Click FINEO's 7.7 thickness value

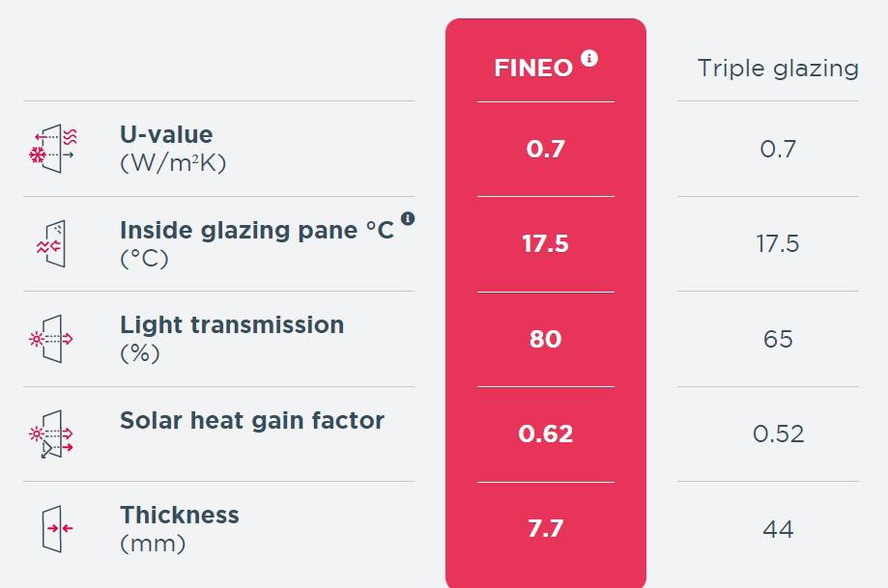point(545,529)
